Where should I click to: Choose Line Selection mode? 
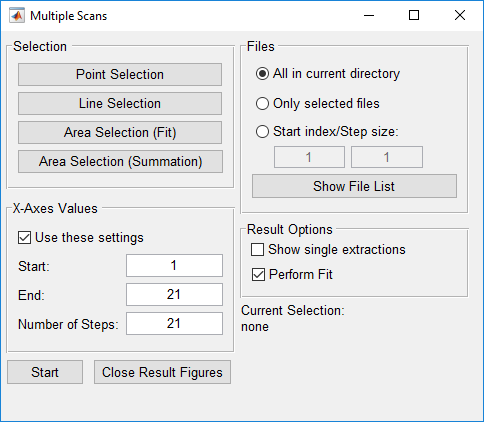(120, 103)
